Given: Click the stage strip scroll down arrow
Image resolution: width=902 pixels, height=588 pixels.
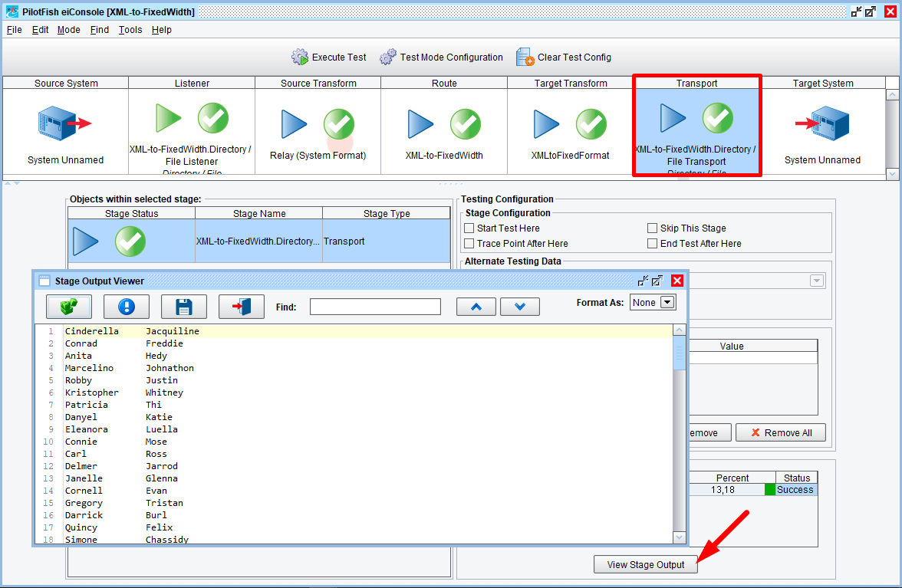Looking at the screenshot, I should 892,173.
